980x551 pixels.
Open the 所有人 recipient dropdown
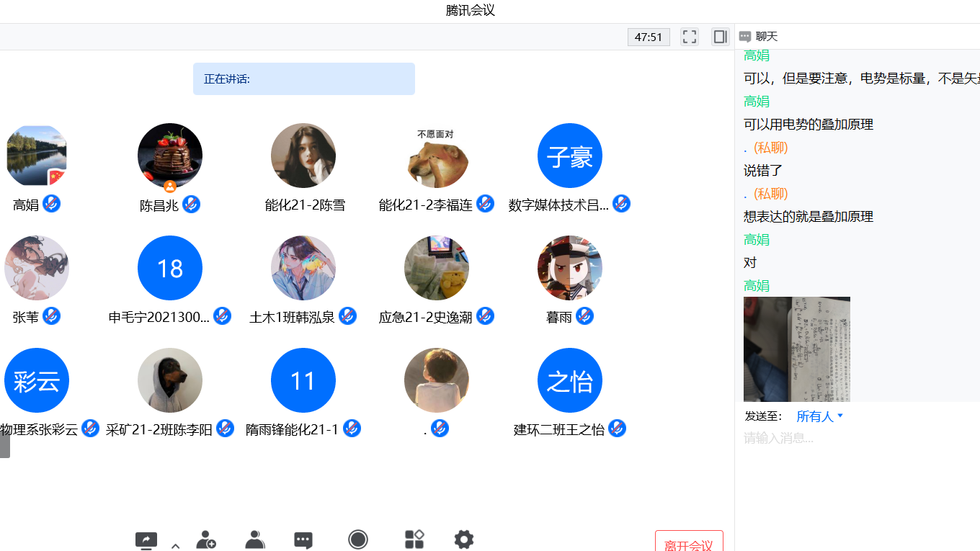819,416
